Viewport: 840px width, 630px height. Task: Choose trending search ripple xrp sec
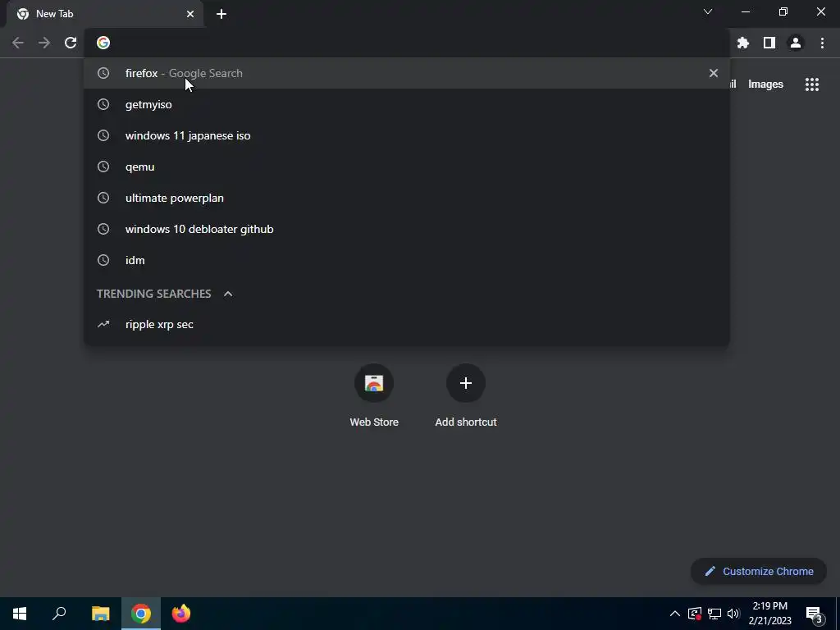point(407,324)
